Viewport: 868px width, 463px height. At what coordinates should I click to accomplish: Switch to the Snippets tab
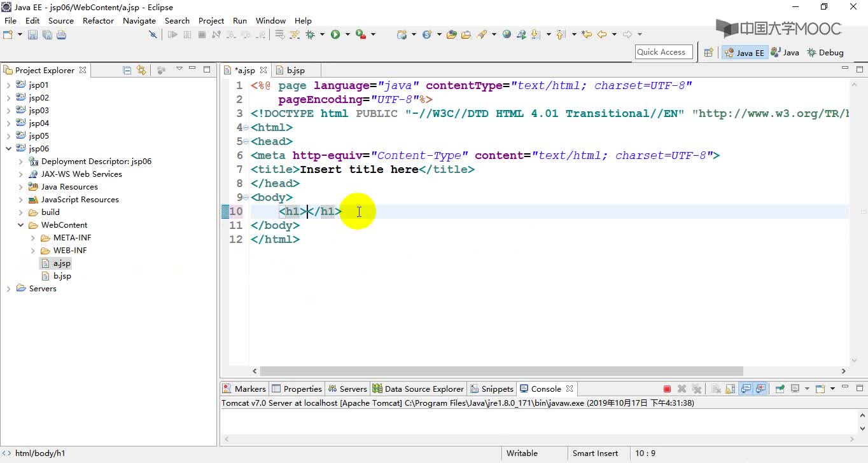[x=492, y=389]
